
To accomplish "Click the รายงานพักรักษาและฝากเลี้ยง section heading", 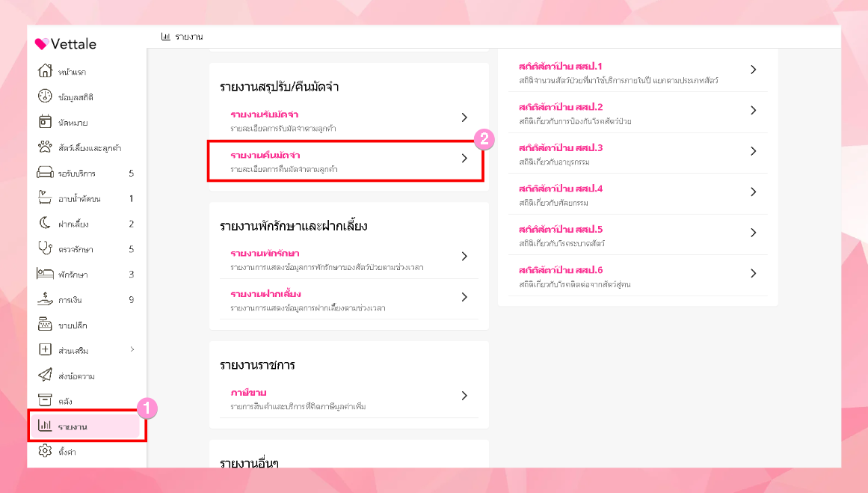I will pos(293,226).
